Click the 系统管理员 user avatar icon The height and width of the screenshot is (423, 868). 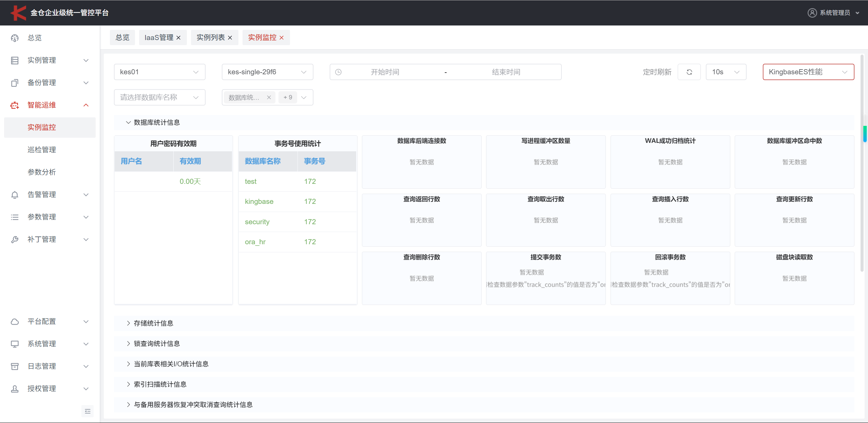click(812, 13)
